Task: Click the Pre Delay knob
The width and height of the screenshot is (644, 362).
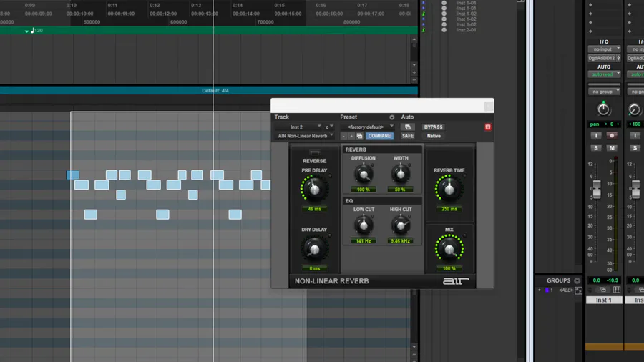Action: [314, 189]
